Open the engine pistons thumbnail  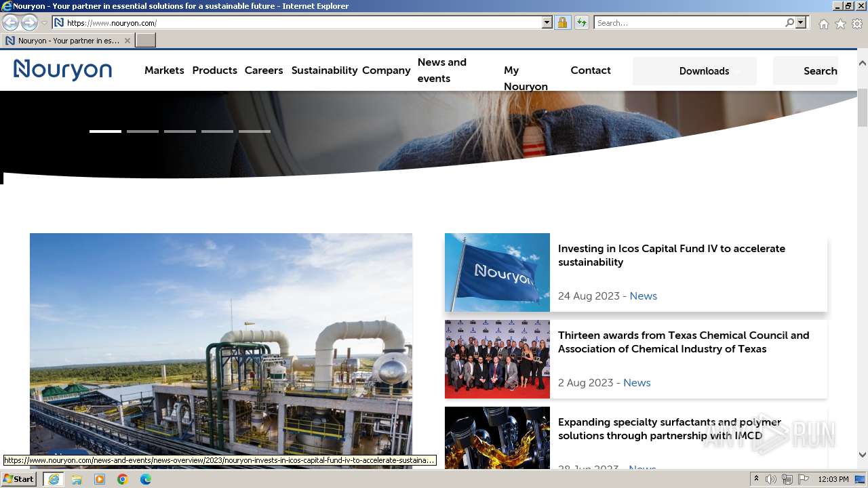497,437
